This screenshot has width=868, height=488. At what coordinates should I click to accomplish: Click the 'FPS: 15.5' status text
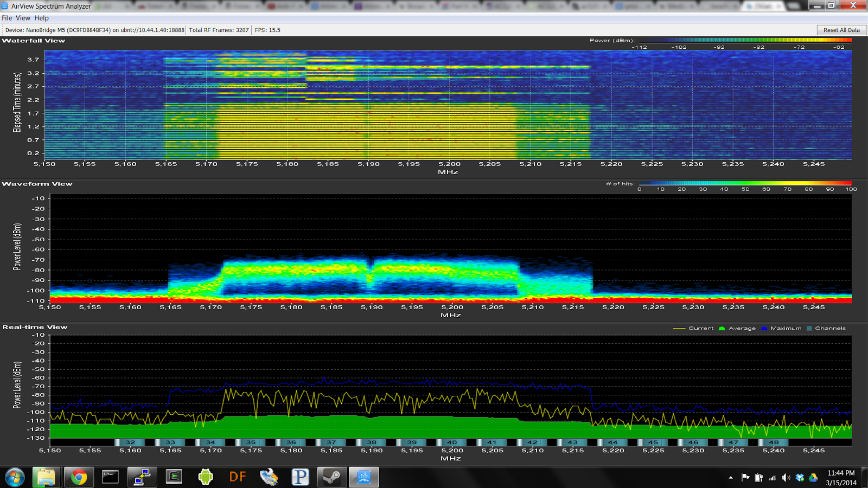point(267,30)
